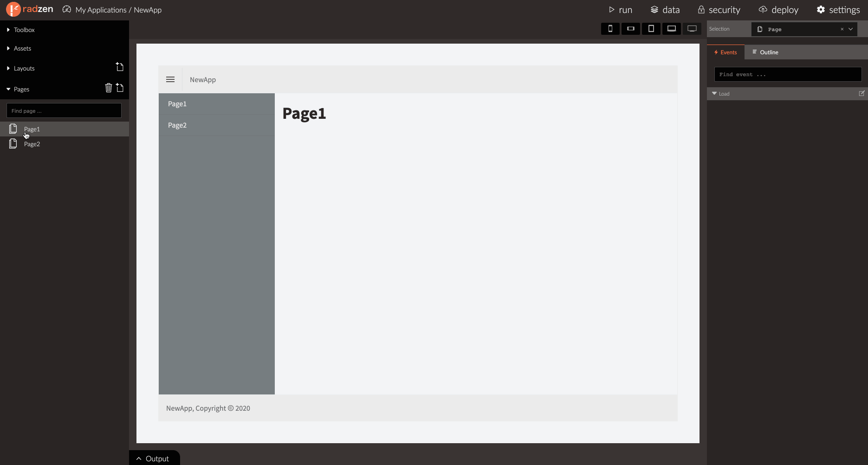This screenshot has height=465, width=868.
Task: Select the phone portrait device preview icon
Action: click(x=610, y=29)
